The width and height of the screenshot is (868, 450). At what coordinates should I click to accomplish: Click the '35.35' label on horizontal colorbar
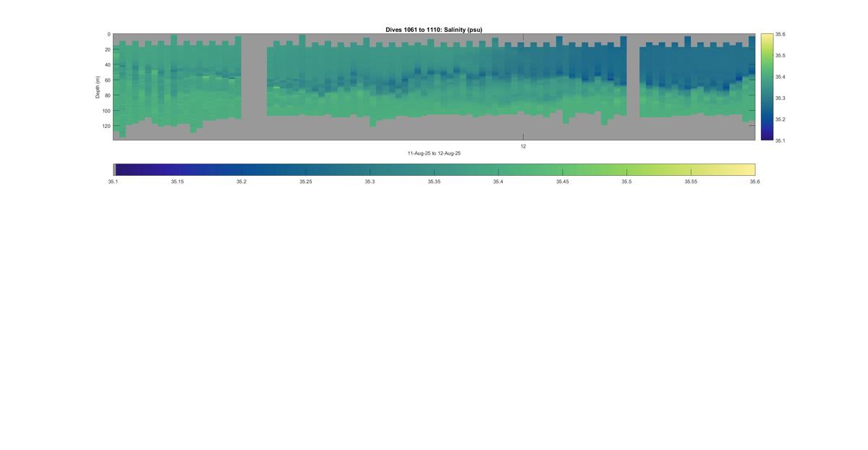(x=434, y=182)
